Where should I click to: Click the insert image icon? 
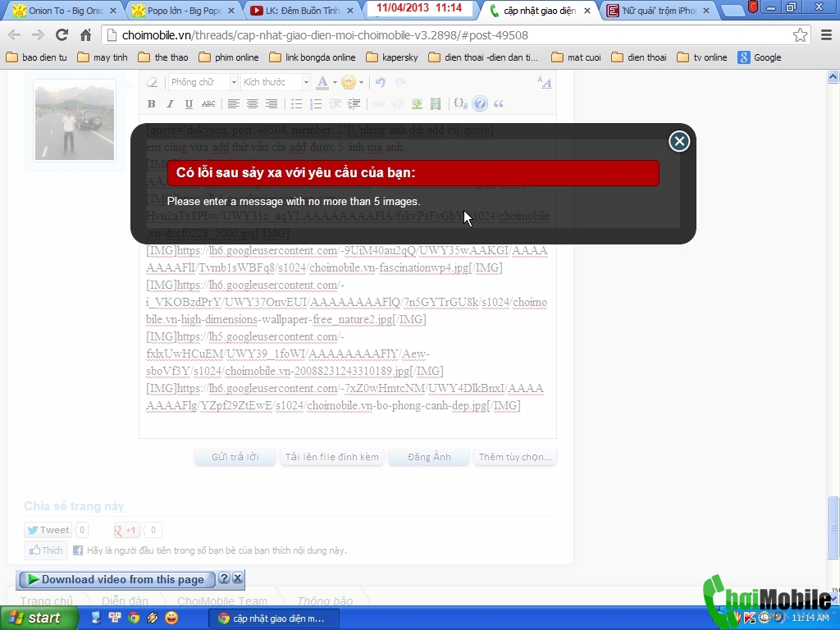click(417, 104)
